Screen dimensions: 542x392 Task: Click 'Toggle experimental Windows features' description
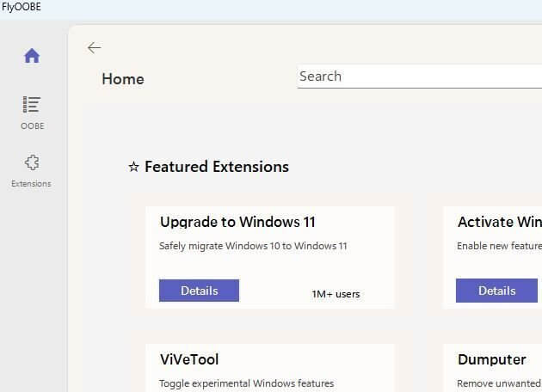pos(246,383)
